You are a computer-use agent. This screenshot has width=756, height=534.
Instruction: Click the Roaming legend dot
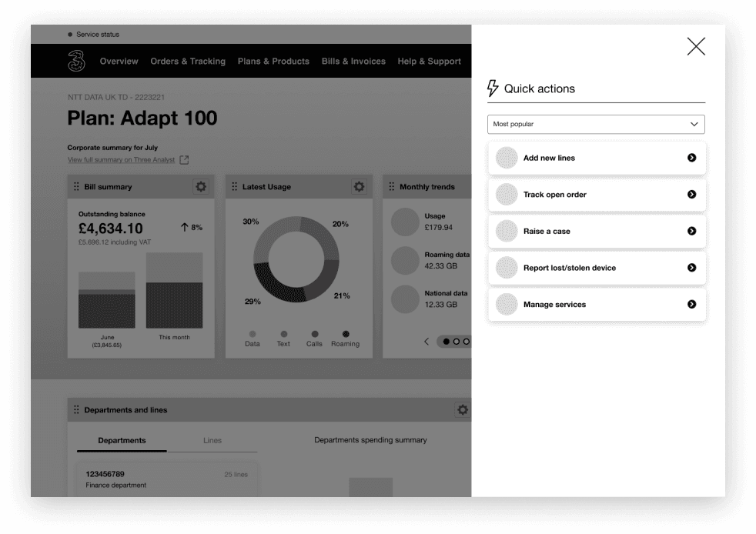(x=345, y=334)
